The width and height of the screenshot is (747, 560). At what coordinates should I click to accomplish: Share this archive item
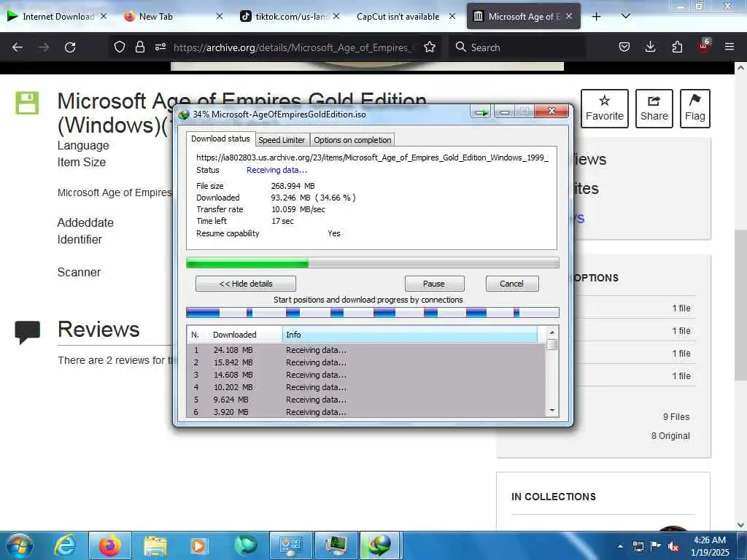pos(654,109)
